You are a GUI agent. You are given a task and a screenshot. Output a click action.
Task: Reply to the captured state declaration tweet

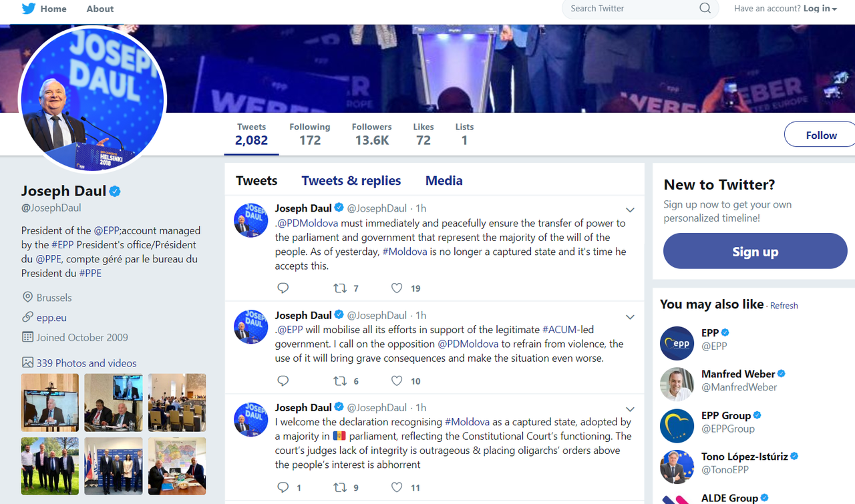point(283,487)
